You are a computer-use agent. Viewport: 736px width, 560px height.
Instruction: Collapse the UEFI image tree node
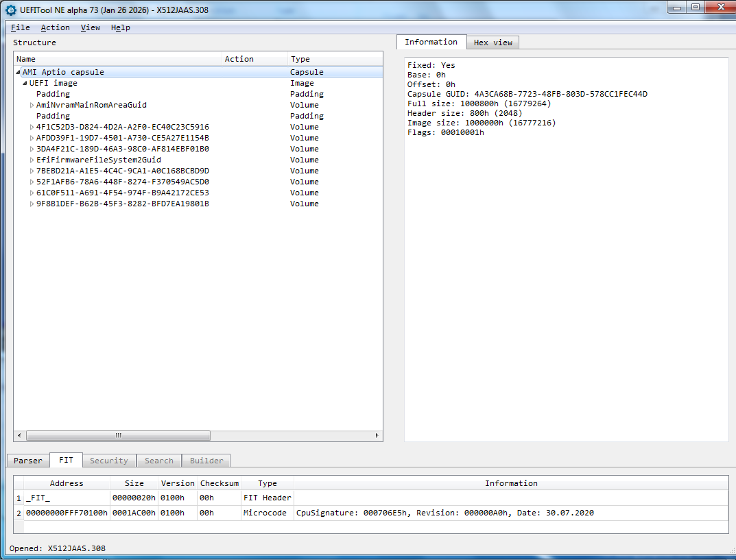(25, 83)
